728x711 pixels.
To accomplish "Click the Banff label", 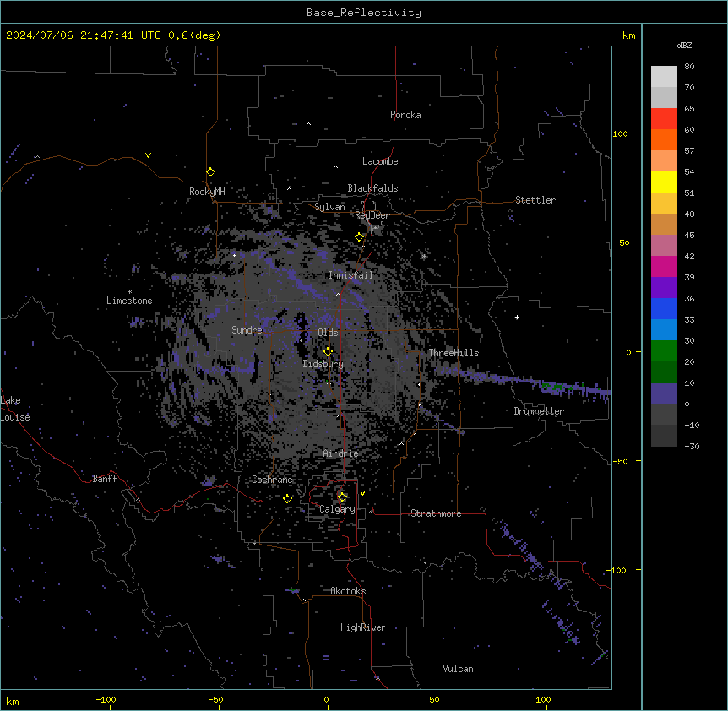I will tap(105, 479).
